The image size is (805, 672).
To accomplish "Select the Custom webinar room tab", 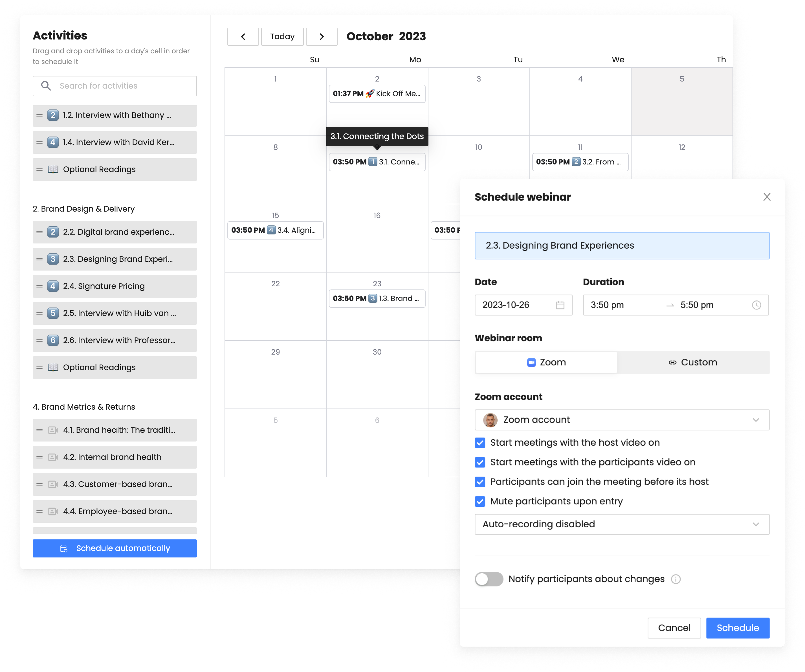I will pyautogui.click(x=693, y=362).
